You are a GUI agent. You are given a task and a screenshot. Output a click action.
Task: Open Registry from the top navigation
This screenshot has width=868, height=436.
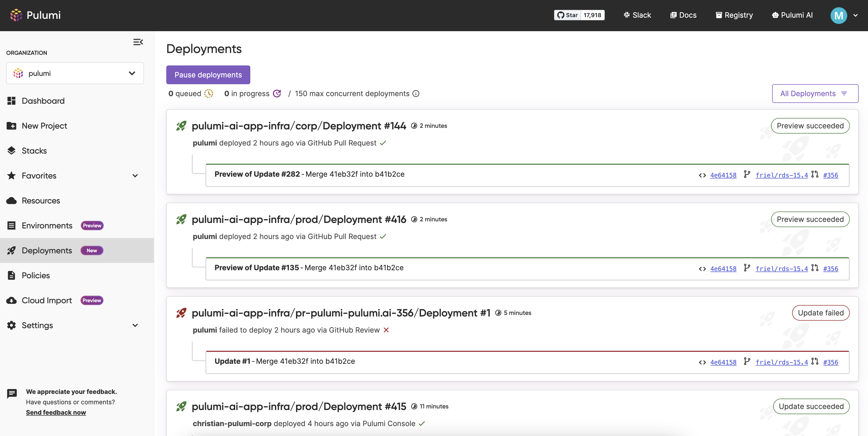734,15
